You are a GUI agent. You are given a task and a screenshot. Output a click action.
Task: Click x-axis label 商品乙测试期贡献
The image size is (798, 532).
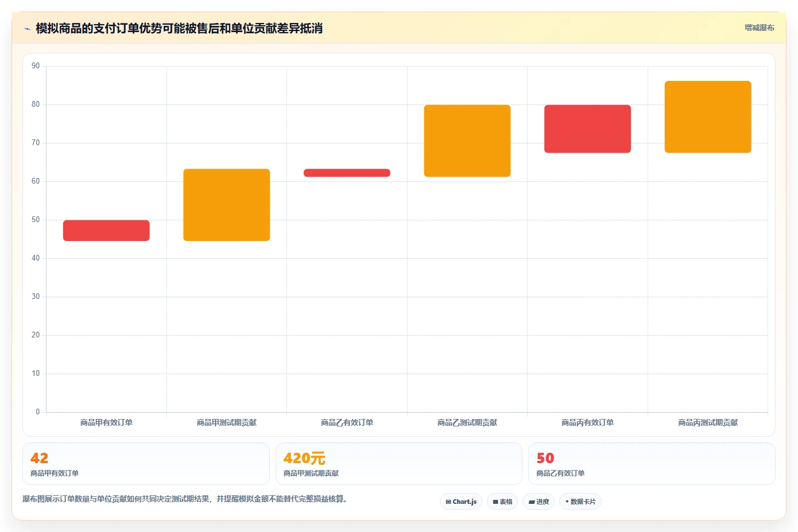click(x=467, y=422)
